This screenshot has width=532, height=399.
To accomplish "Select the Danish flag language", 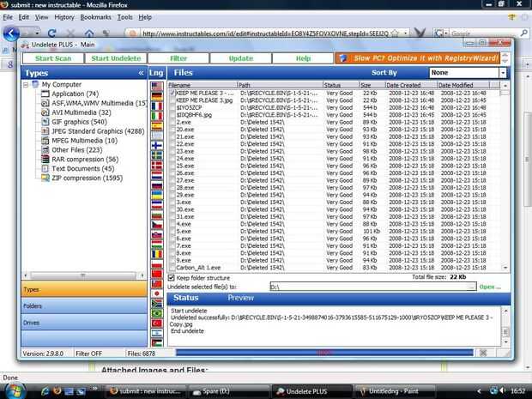I will (x=157, y=166).
